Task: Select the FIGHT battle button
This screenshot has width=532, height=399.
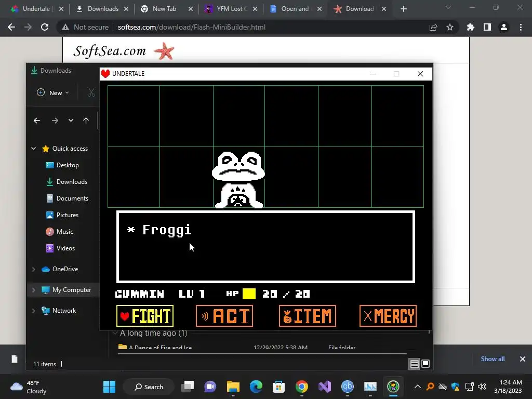Action: point(145,316)
